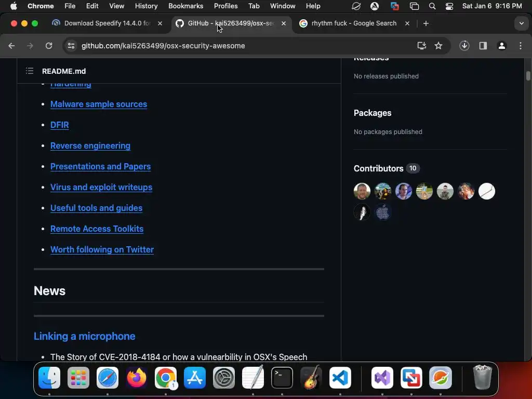Click the Mona Lisa contributor avatar
532x399 pixels.
[383, 191]
